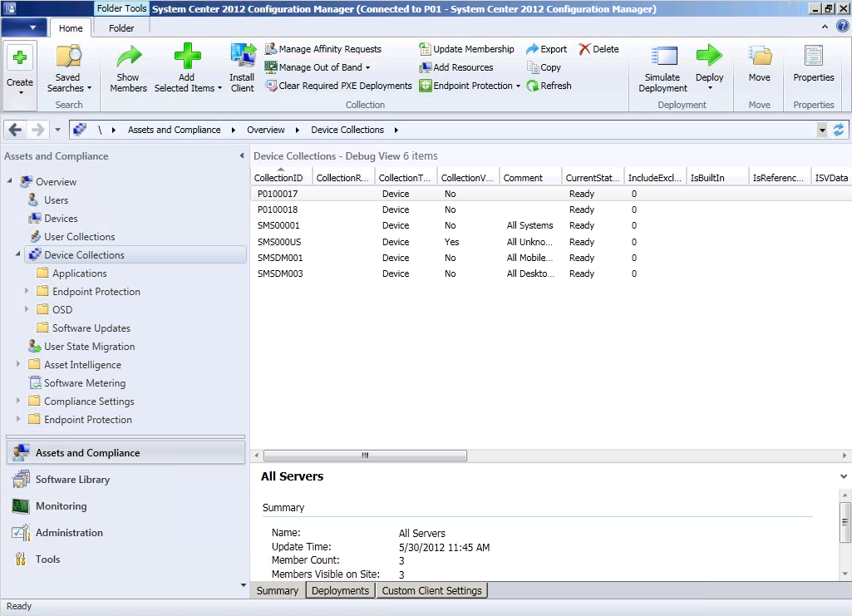Click the Move folder icon
The width and height of the screenshot is (852, 616).
(x=759, y=57)
